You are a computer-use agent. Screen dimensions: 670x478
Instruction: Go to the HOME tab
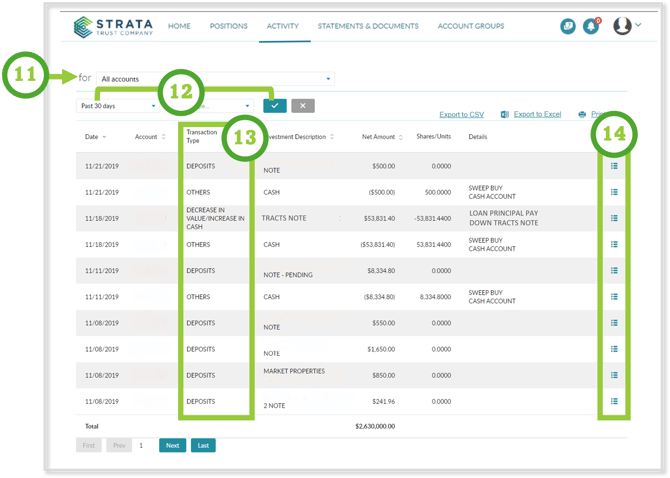(x=179, y=26)
